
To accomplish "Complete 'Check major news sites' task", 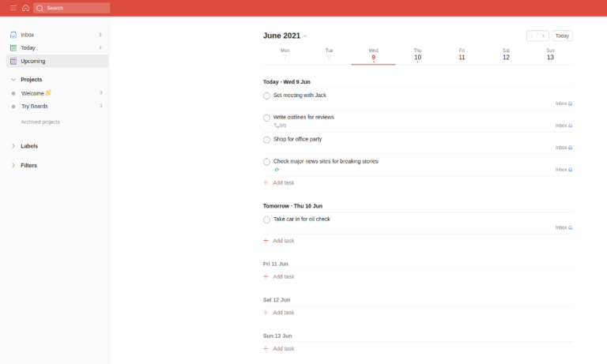I will coord(266,162).
